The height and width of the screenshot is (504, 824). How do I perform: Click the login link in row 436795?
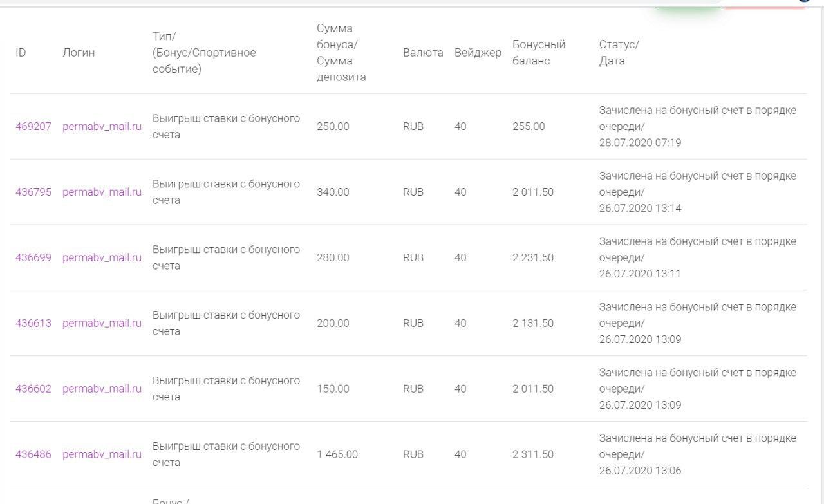click(102, 192)
